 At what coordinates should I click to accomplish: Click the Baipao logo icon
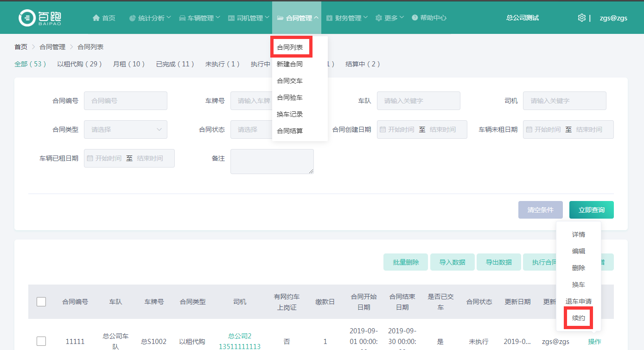[27, 18]
